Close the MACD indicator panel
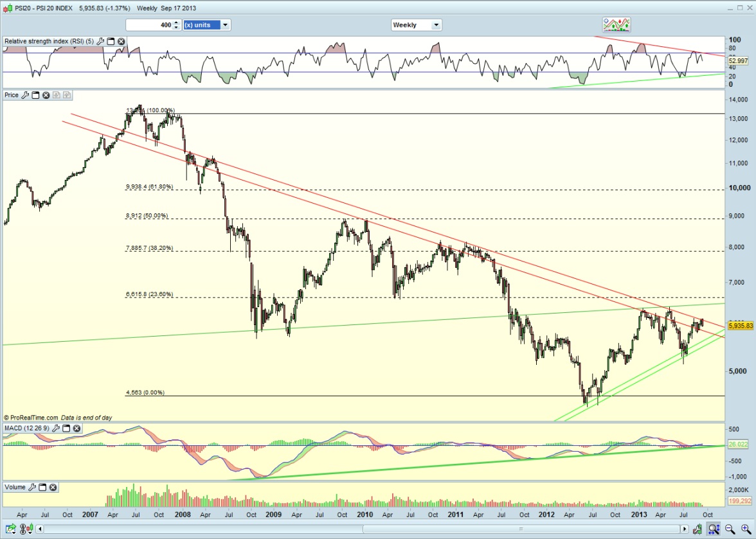Viewport: 756px width, 539px height. (x=76, y=429)
